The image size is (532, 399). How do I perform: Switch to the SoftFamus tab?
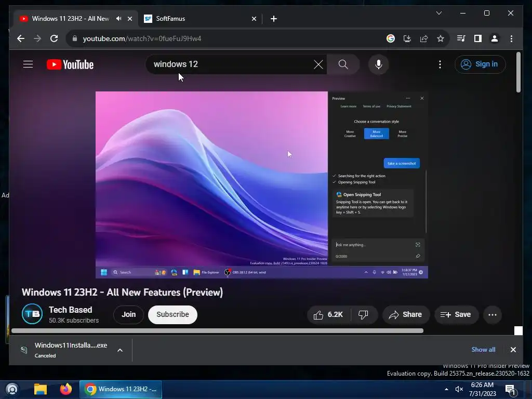click(x=200, y=19)
